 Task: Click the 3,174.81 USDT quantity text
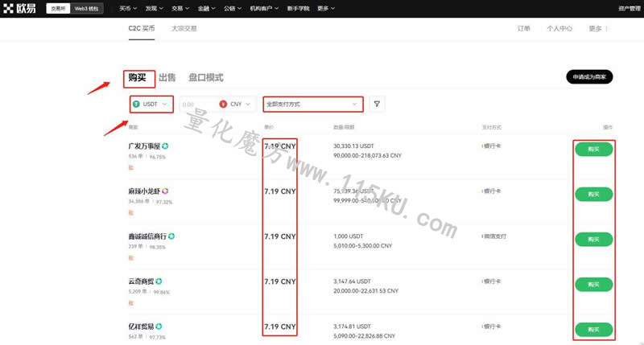click(x=352, y=327)
